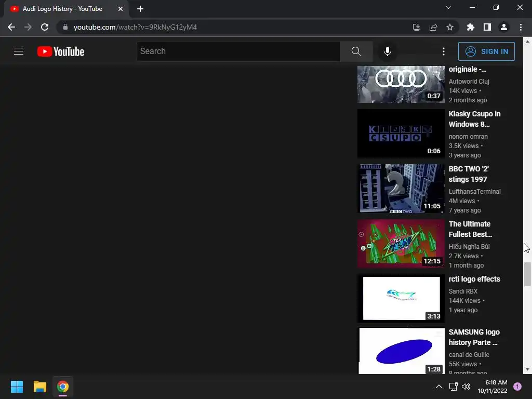Screen dimensions: 532x399
Task: Click scrollbar up arrow
Action: 527,42
